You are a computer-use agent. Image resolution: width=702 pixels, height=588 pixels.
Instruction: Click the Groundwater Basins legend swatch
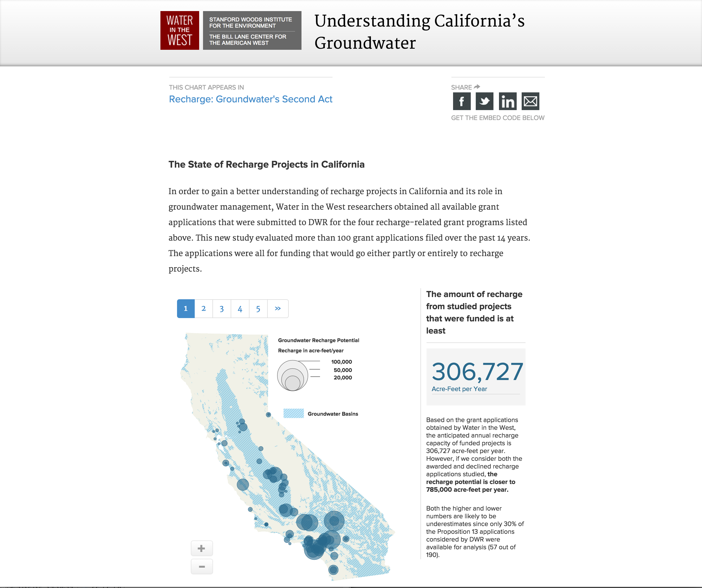click(x=293, y=413)
